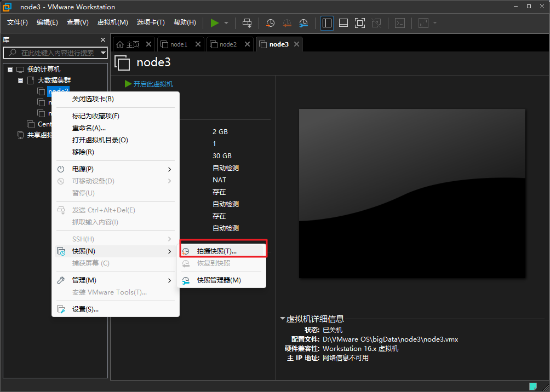The image size is (550, 392).
Task: Click the settings icon beside 设置(S)
Action: [61, 309]
